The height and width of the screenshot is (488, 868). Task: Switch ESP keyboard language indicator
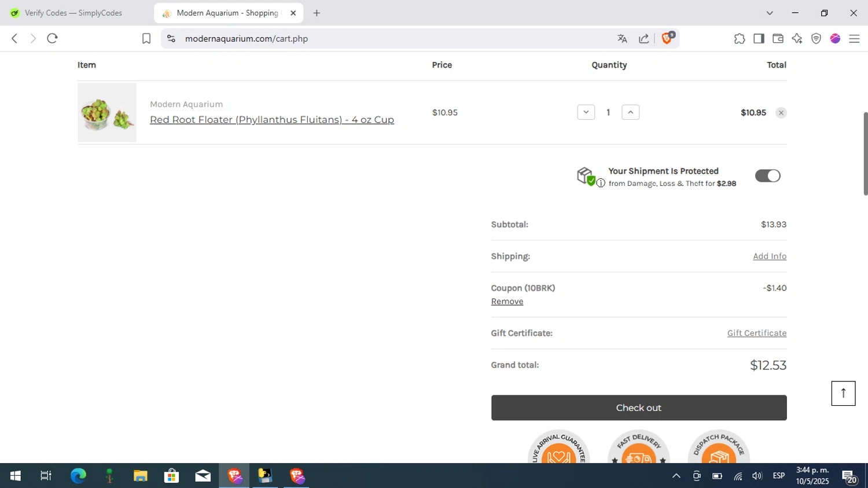(779, 476)
